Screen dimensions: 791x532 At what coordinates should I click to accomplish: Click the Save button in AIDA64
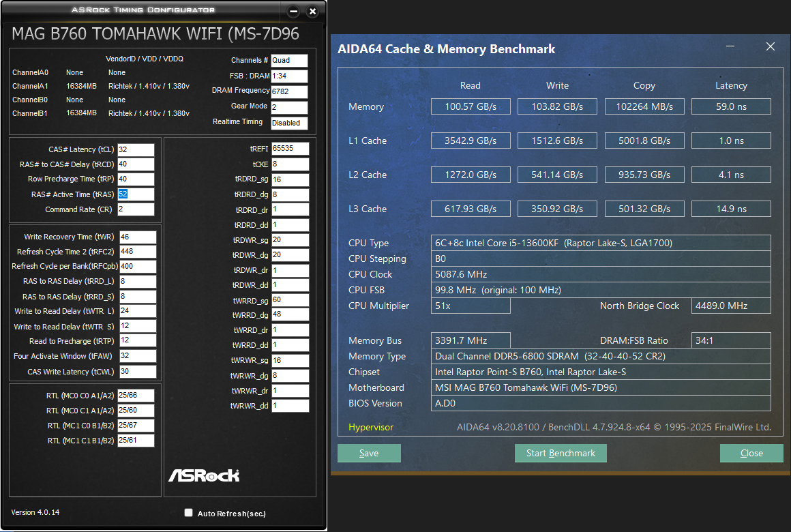click(369, 454)
